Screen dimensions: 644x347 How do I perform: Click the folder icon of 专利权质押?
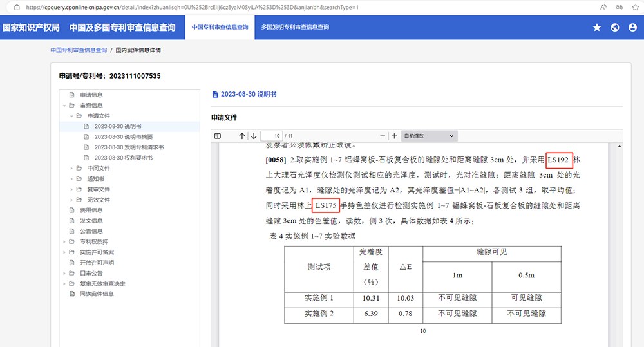(x=72, y=242)
